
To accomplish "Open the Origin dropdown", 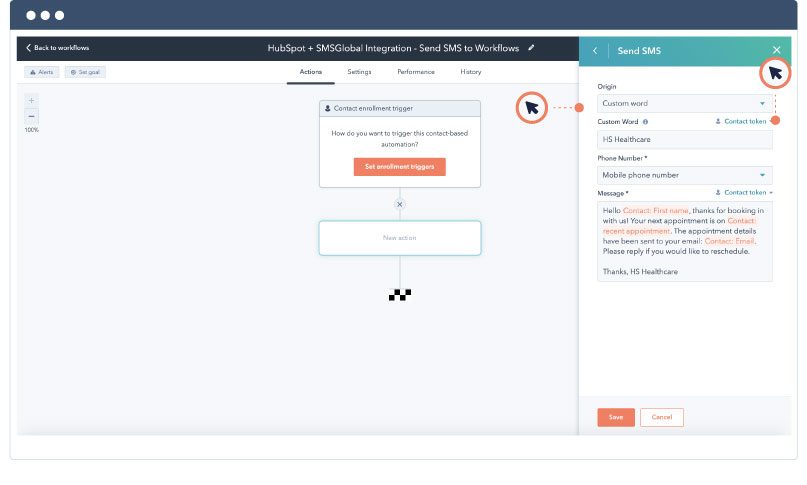I will point(685,103).
